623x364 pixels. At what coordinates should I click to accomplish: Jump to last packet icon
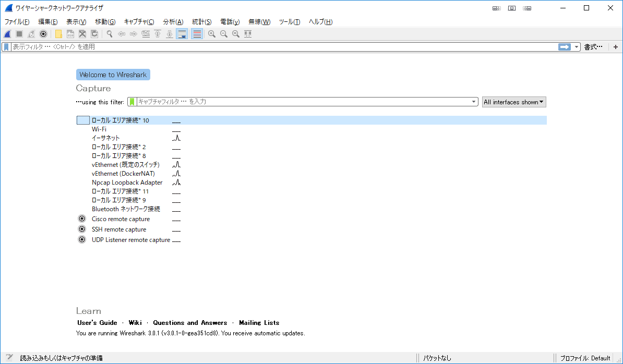tap(170, 34)
